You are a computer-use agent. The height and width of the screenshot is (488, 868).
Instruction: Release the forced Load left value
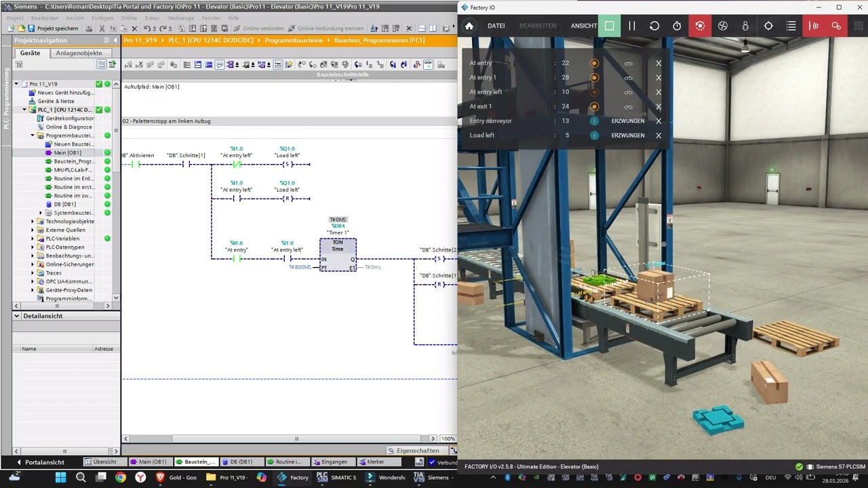click(x=628, y=136)
